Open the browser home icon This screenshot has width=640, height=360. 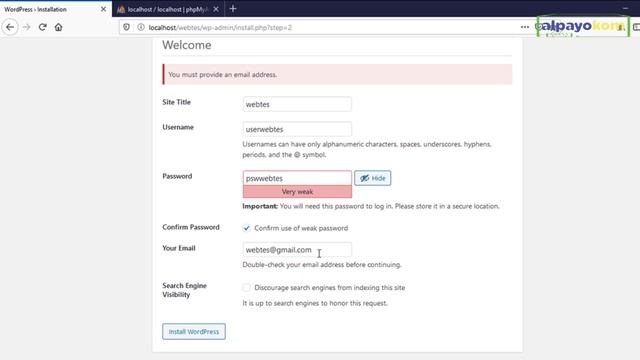click(x=58, y=27)
